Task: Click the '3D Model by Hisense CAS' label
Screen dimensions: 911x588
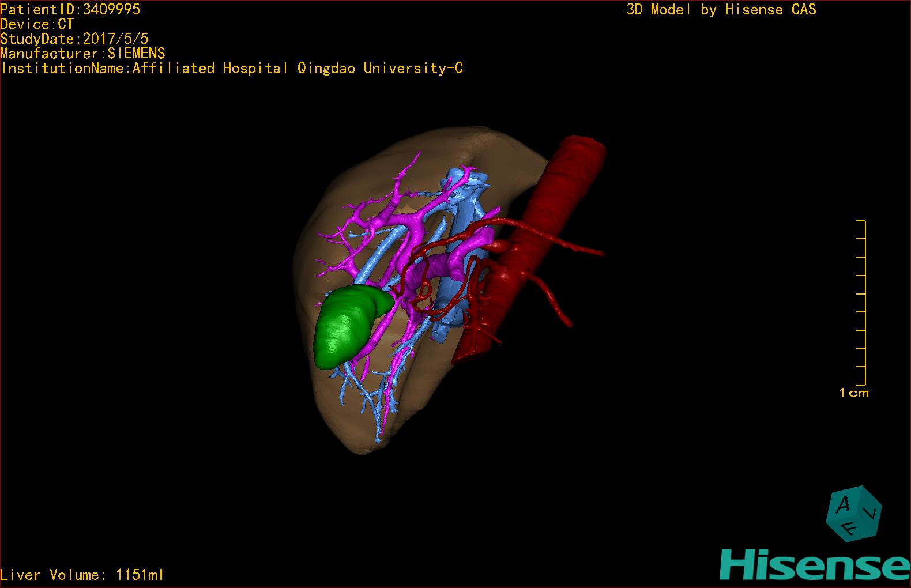Action: (721, 10)
